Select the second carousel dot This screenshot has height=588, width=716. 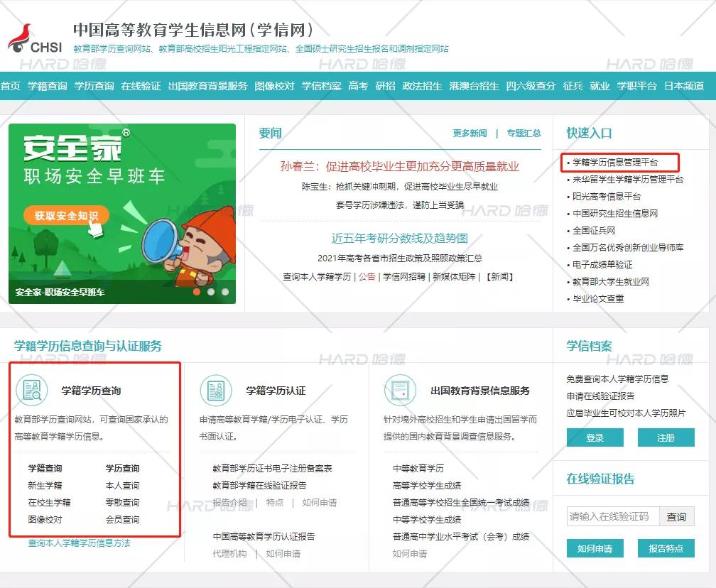(x=210, y=290)
